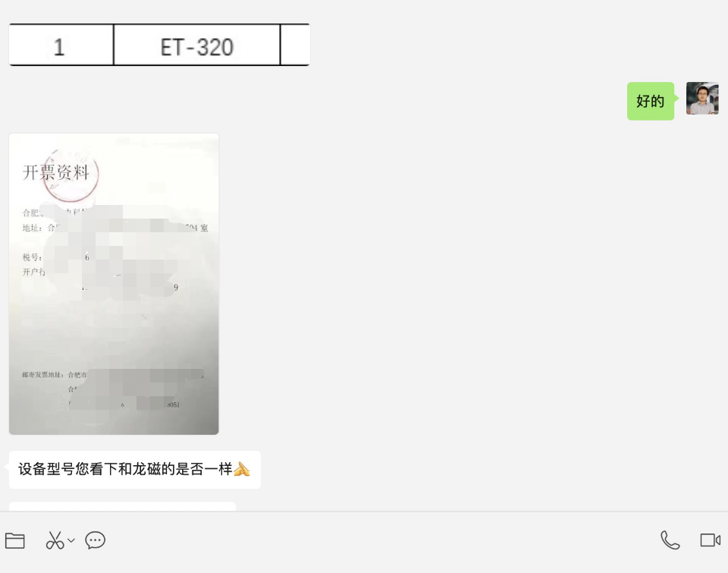Screen dimensions: 728x573
Task: Click the sender's profile avatar
Action: 702,99
